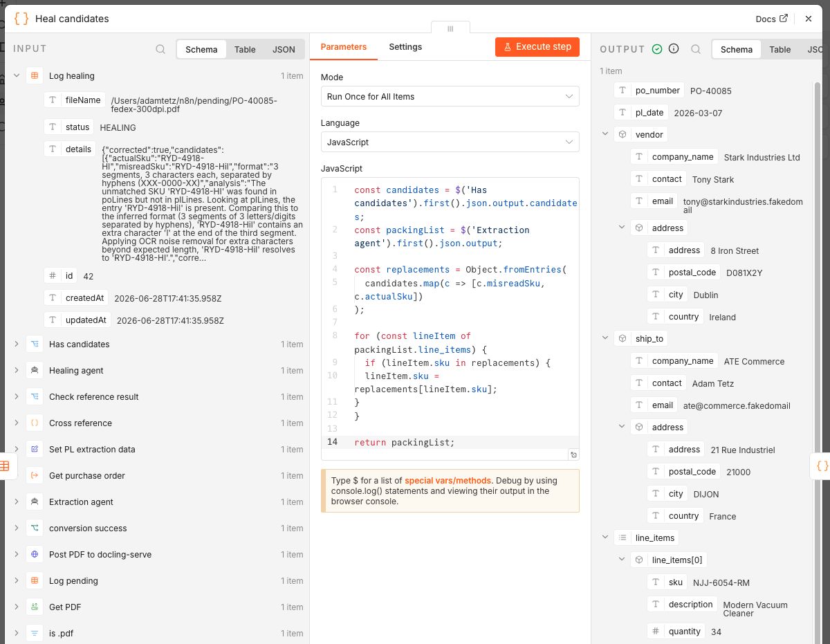Open the Docs link

[771, 19]
